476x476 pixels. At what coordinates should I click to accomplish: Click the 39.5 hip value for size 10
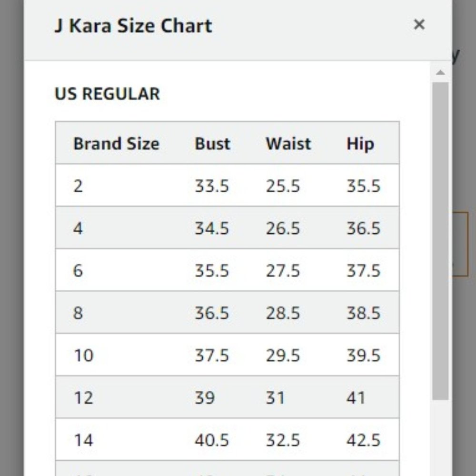363,356
